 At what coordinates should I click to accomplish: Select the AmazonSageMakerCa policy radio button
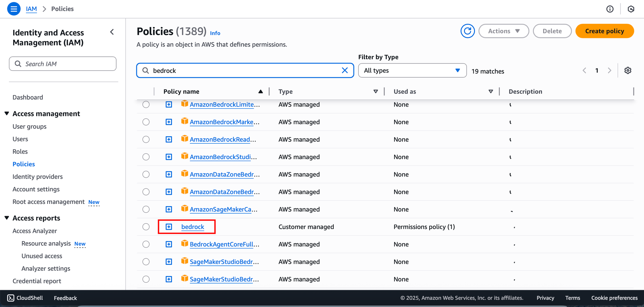pos(146,209)
